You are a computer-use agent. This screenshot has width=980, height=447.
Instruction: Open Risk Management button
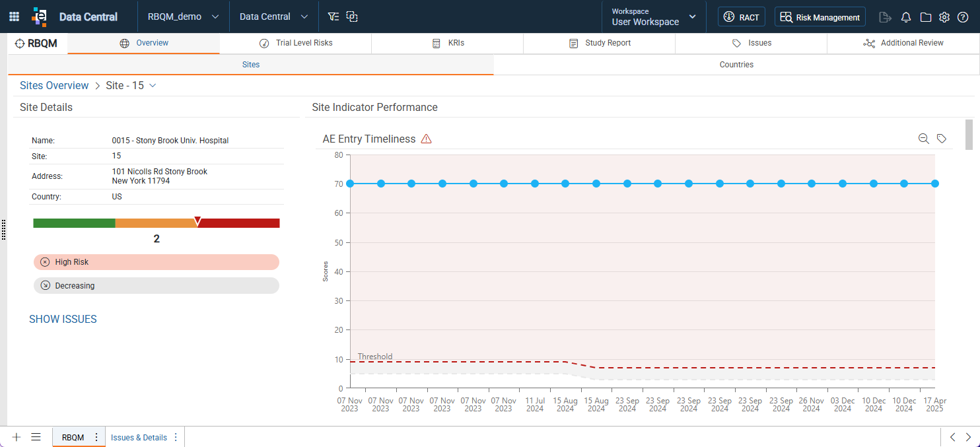click(820, 17)
